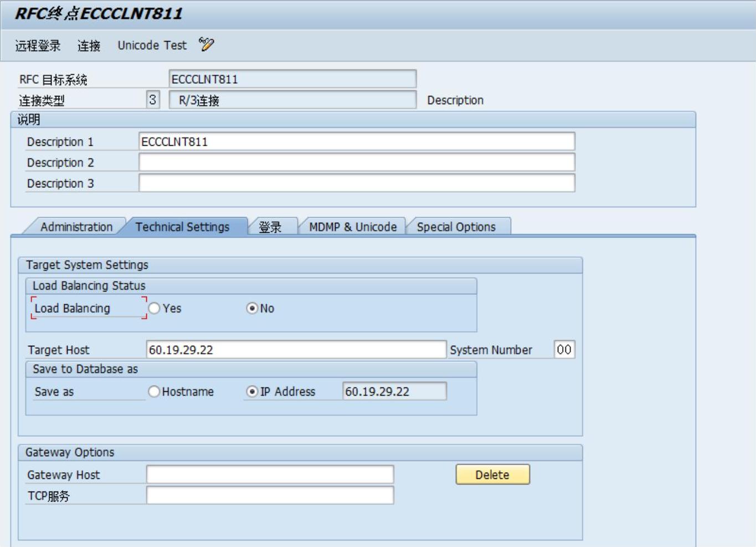This screenshot has width=756, height=547.
Task: Click the 说明 section header
Action: tap(28, 120)
